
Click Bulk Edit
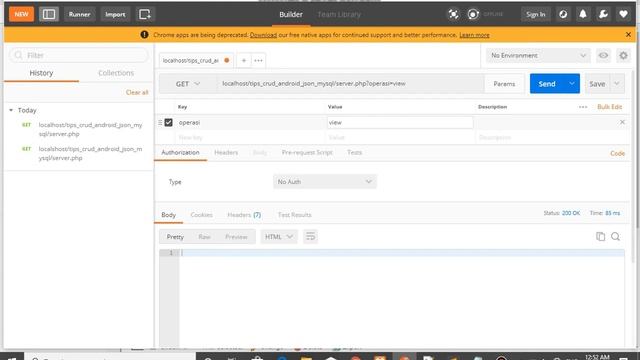[x=609, y=107]
